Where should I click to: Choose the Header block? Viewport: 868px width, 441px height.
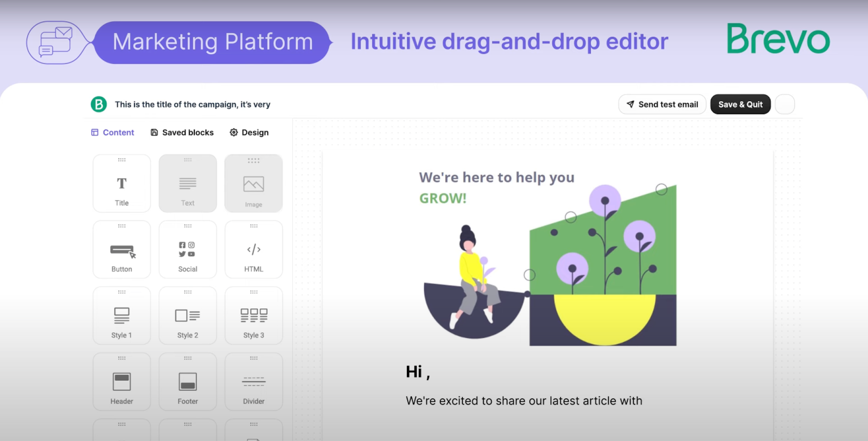(x=122, y=382)
